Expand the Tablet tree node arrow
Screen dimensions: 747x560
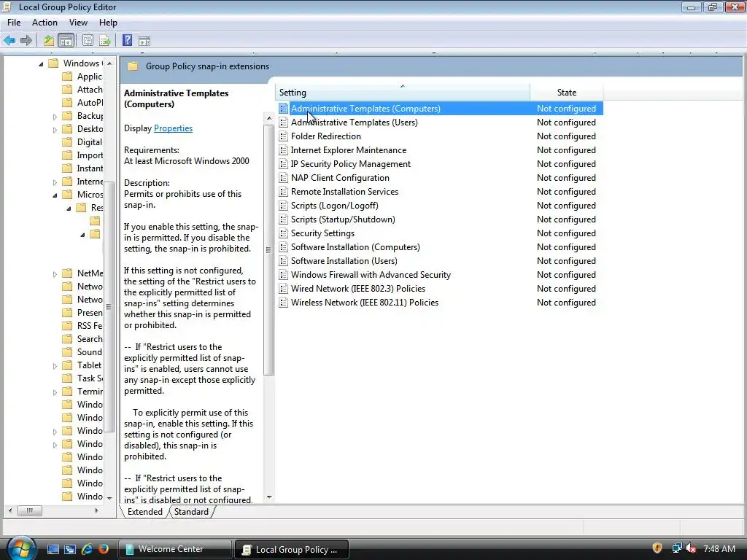point(55,366)
